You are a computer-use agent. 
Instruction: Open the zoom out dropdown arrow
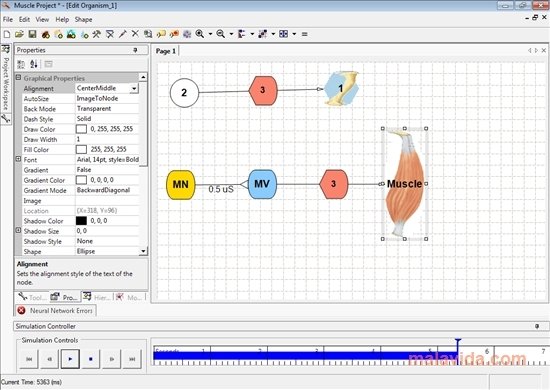coord(231,34)
